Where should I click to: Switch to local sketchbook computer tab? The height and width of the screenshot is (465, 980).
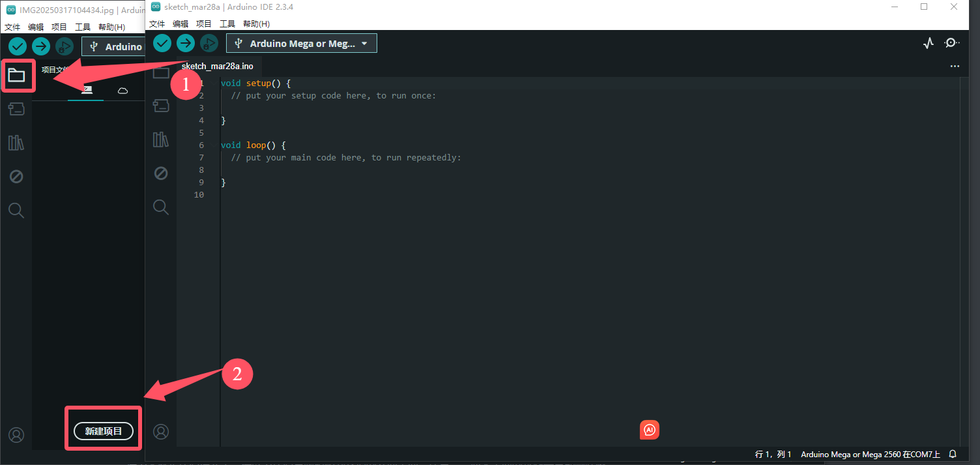tap(86, 90)
